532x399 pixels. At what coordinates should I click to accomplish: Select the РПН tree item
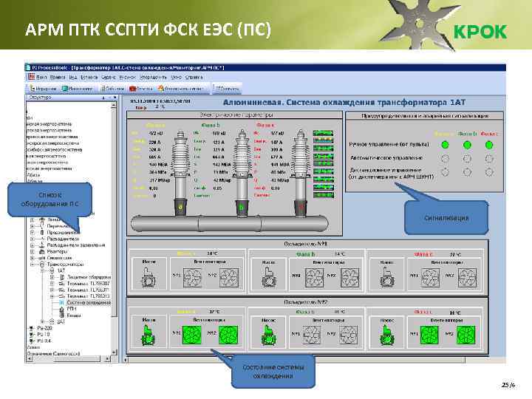tap(71, 309)
